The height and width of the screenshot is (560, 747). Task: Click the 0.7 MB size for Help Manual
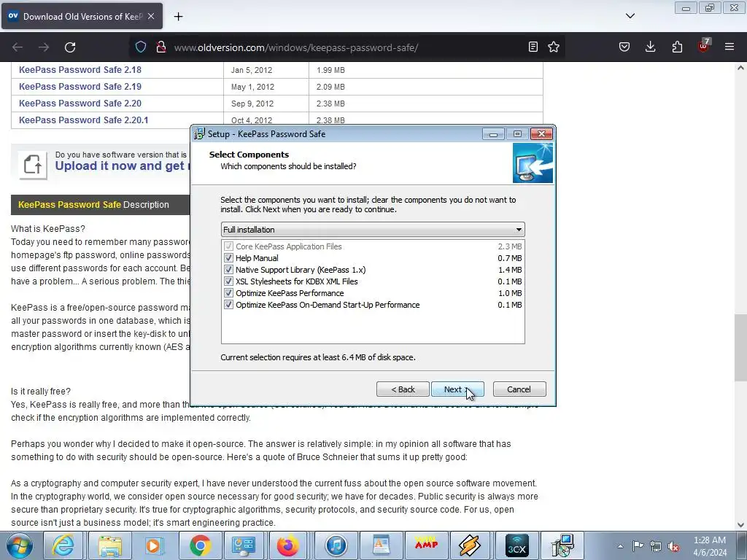click(510, 258)
